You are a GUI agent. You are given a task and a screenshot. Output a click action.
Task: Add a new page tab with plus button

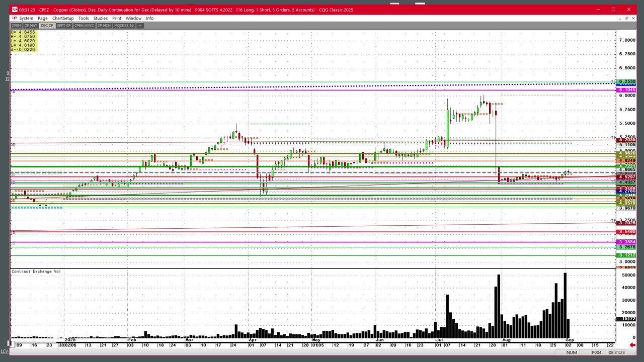(140, 25)
